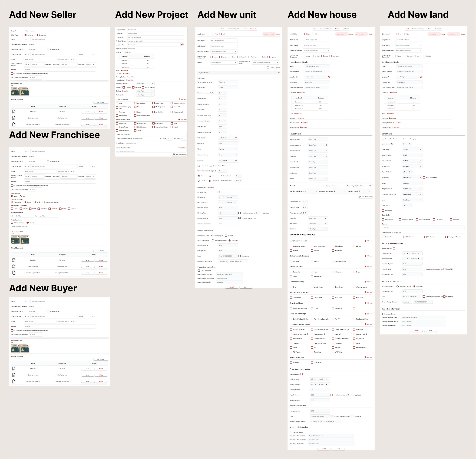Tick Same as mobile checkbox in Seller form
The image size is (476, 459).
(x=48, y=49)
